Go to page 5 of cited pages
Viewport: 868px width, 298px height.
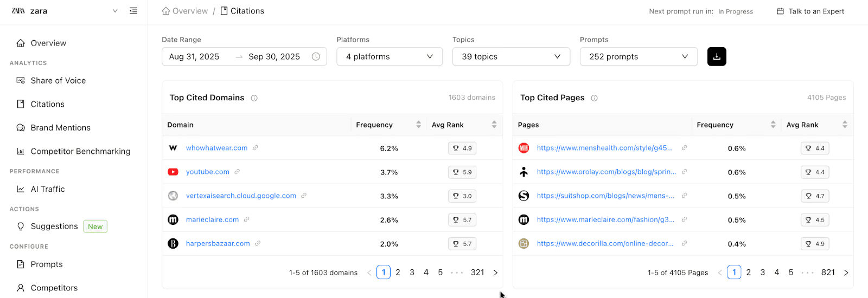coord(790,272)
